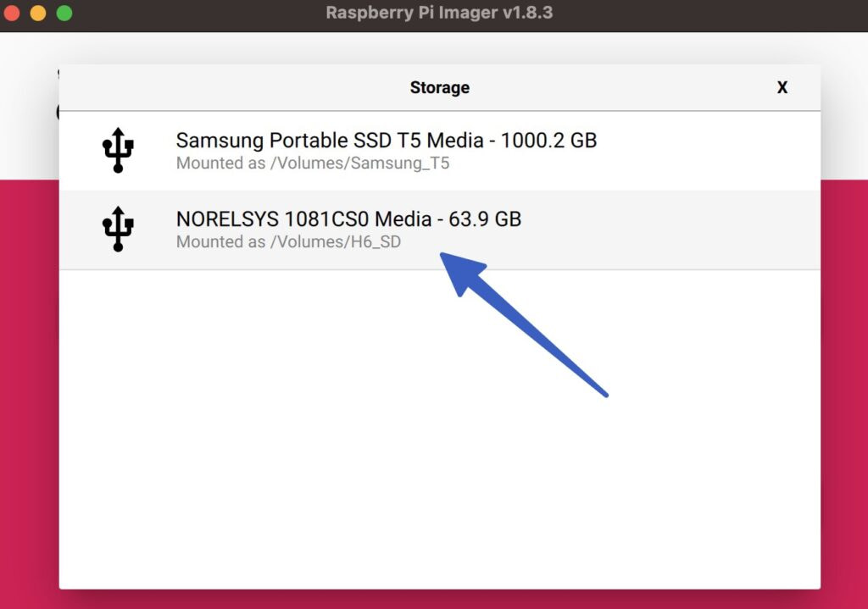
Task: Click the USB drive icon beside NORELSYS media
Action: point(120,230)
